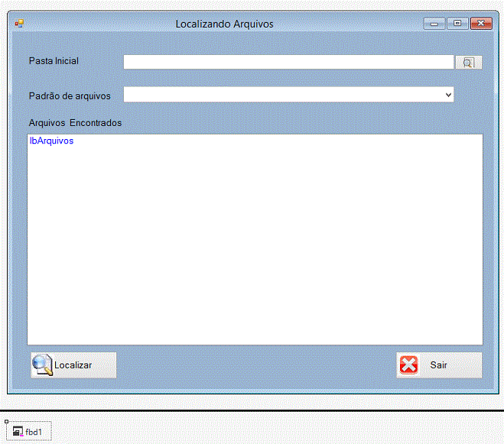504x444 pixels.
Task: Expand the Padrão de arquivos dropdown arrow
Action: (448, 95)
